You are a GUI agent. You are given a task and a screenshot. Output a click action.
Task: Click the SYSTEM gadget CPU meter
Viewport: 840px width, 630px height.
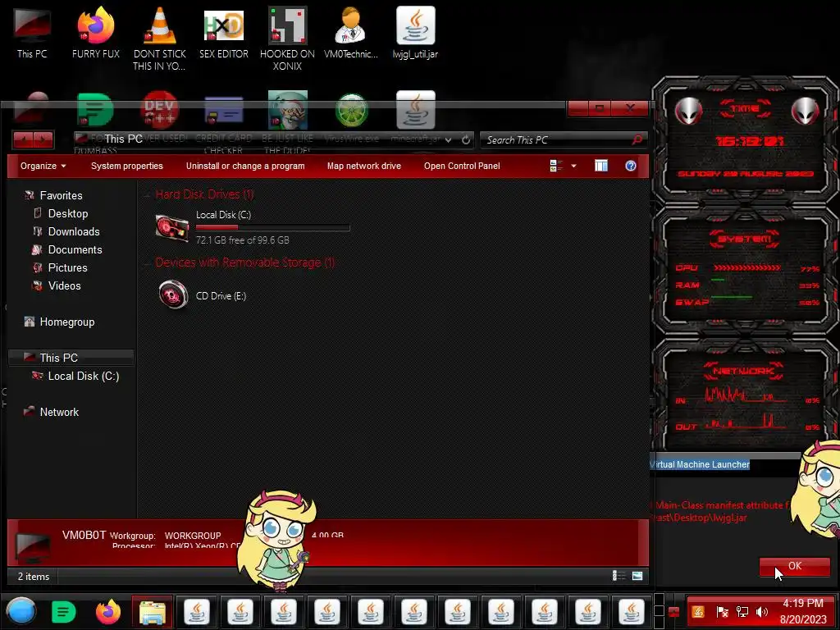(746, 268)
